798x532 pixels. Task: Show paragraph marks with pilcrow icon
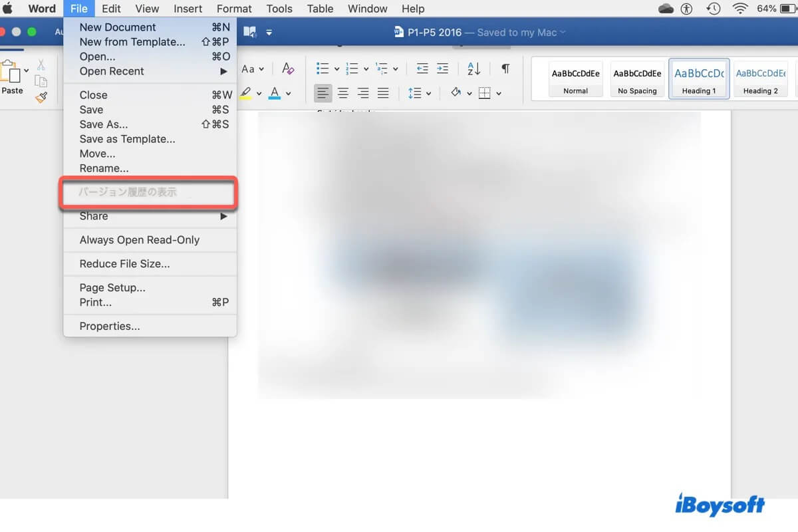(505, 68)
